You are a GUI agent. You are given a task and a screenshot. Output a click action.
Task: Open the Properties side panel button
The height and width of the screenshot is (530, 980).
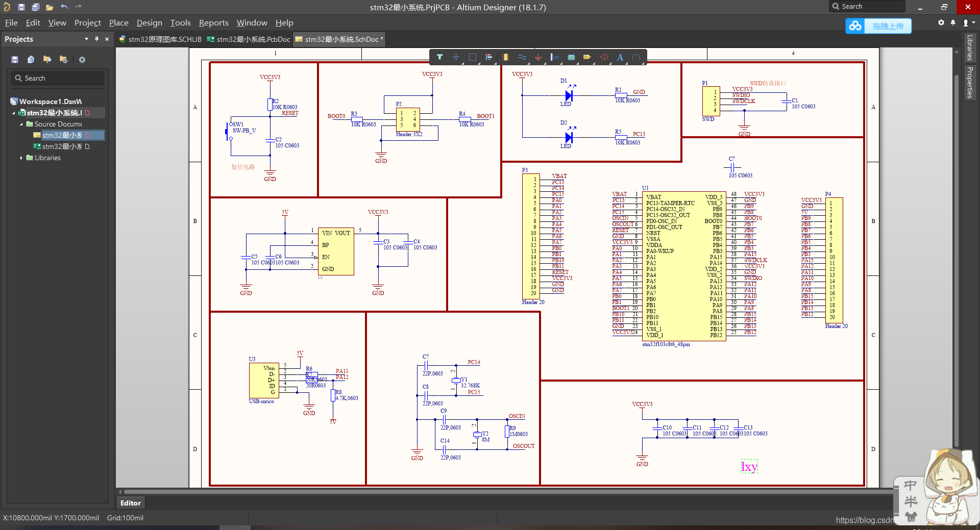click(969, 82)
